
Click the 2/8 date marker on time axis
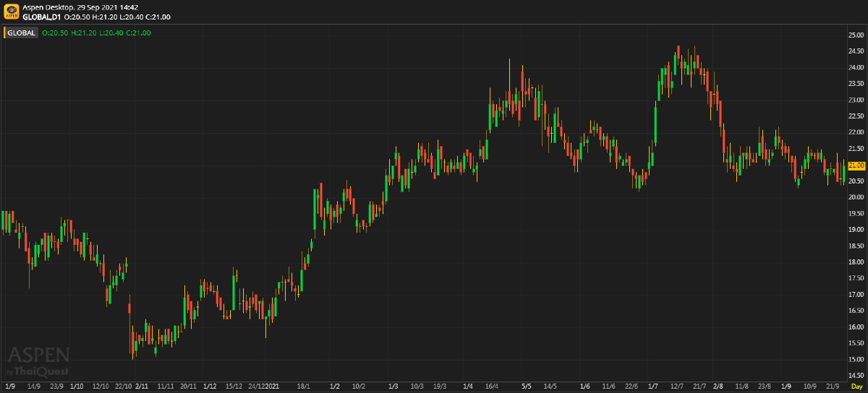coord(718,387)
